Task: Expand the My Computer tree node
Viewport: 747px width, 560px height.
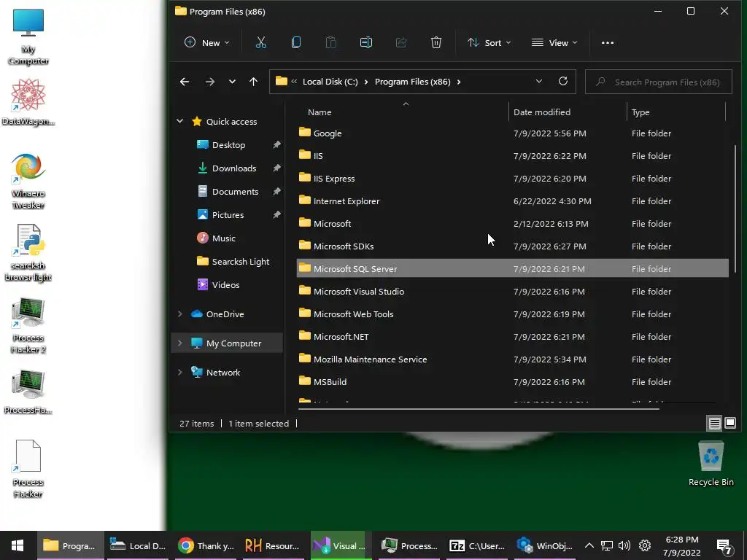Action: click(x=179, y=343)
